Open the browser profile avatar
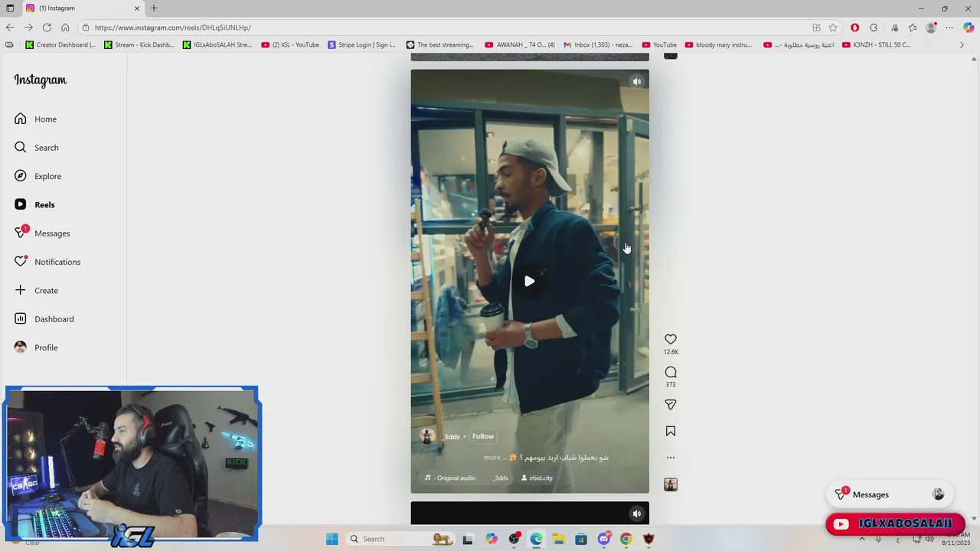Viewport: 980px width, 551px height. pos(931,28)
